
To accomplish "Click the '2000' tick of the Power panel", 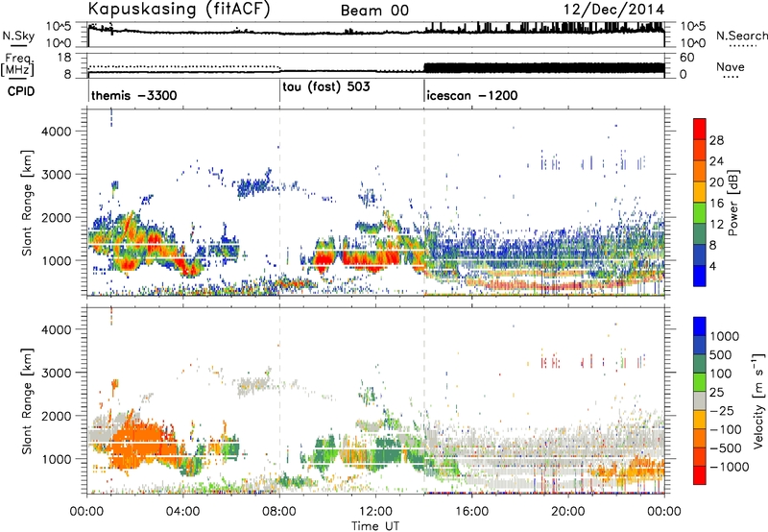I will 57,217.
